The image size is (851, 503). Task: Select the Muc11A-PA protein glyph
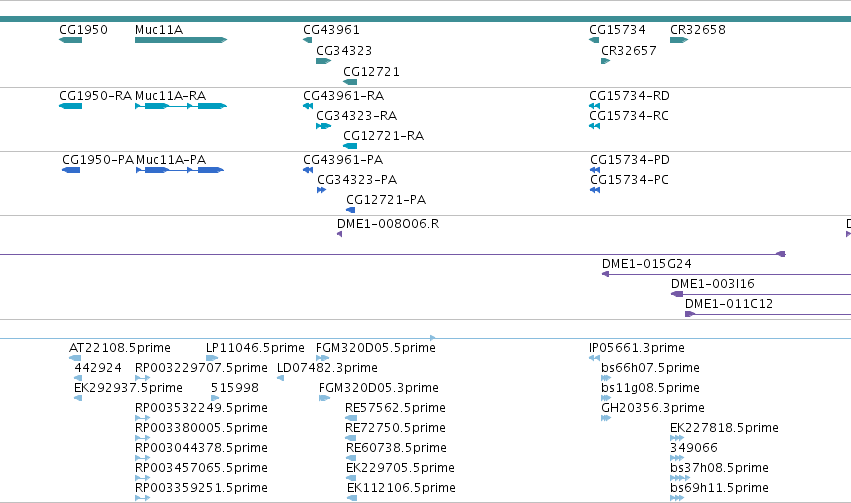click(x=180, y=170)
